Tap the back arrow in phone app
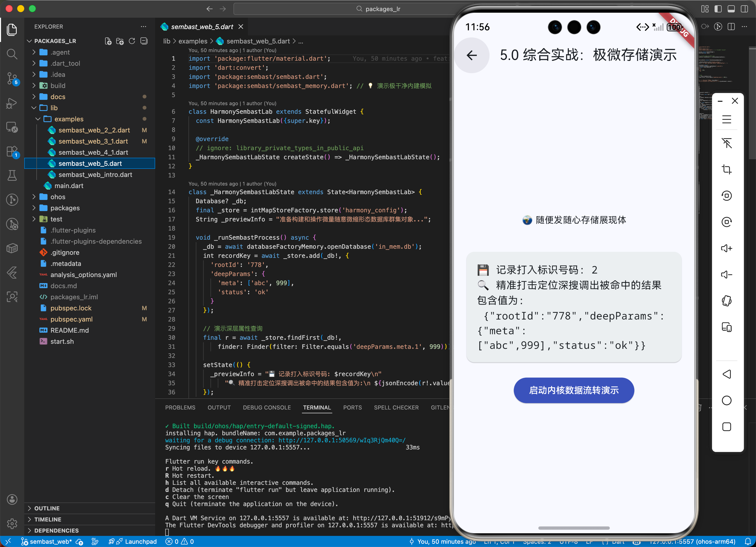 click(472, 55)
